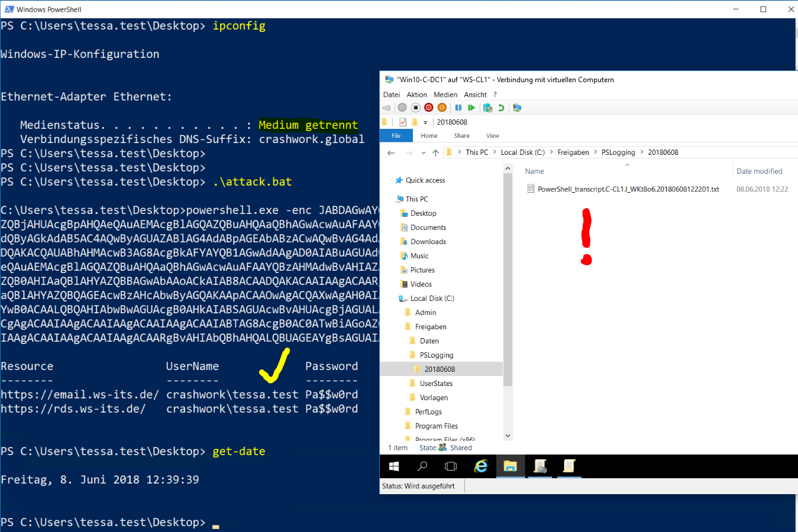798x532 pixels.
Task: Click This PC in the address breadcrumb
Action: pos(477,153)
